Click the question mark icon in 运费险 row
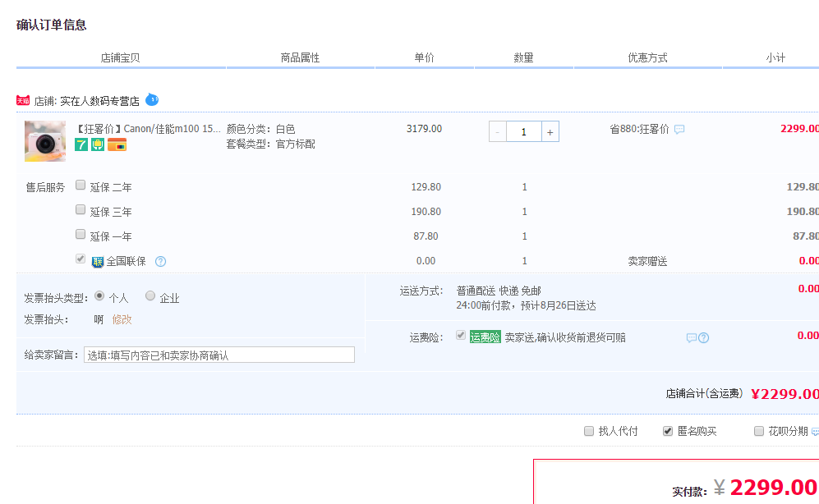This screenshot has height=504, width=819. point(703,337)
